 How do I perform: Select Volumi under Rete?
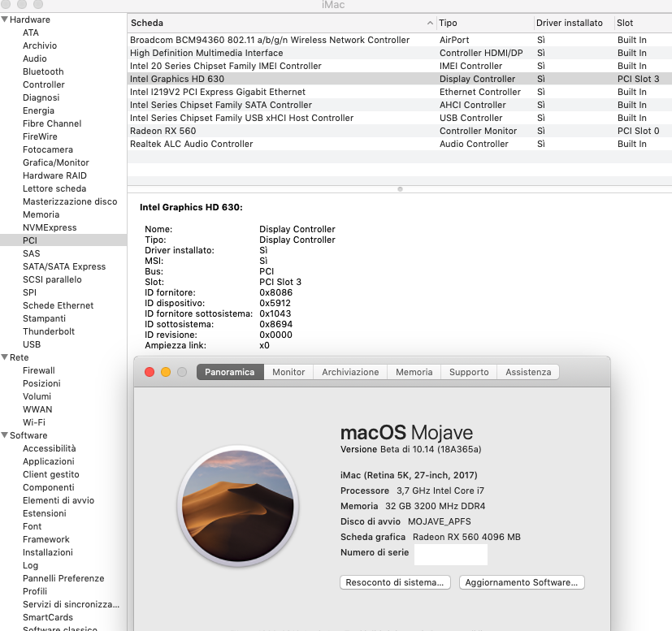[x=37, y=396]
